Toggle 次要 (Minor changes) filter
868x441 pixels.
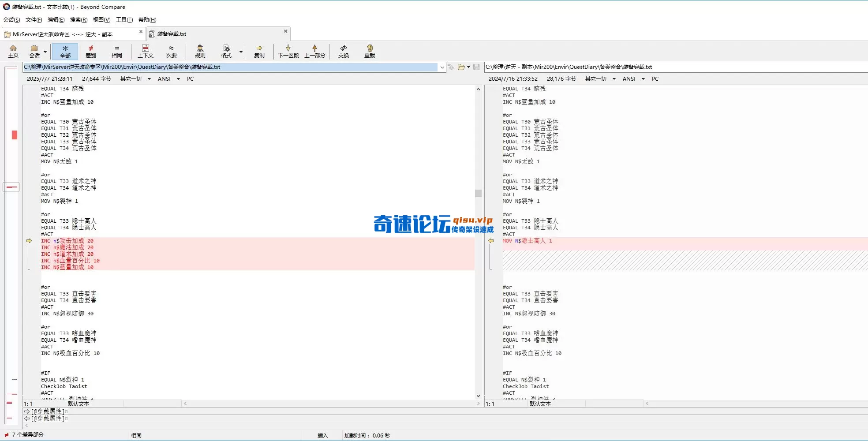coord(172,51)
